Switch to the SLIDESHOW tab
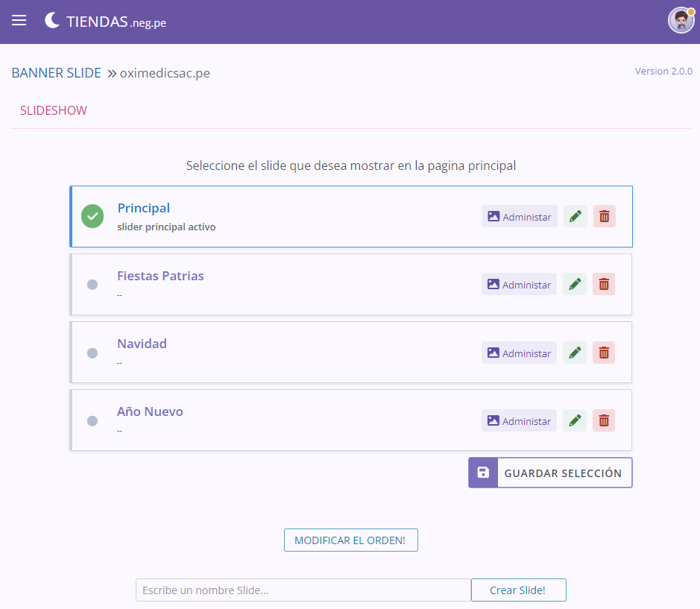Screen dimensions: 700x609 click(x=54, y=111)
